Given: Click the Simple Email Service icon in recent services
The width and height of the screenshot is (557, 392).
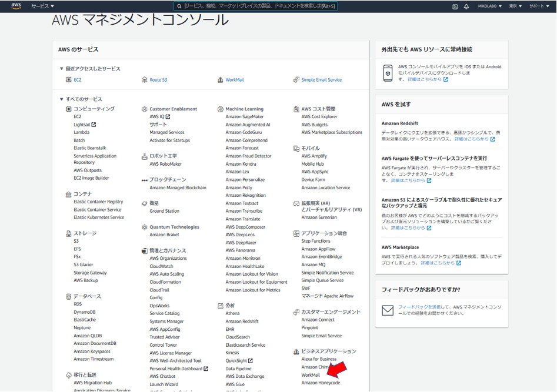Looking at the screenshot, I should (296, 79).
